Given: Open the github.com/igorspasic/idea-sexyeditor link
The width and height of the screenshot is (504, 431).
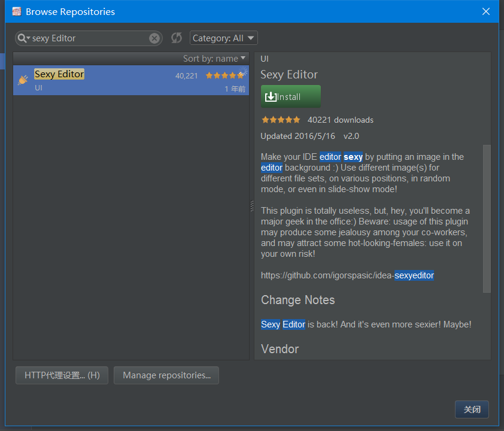Looking at the screenshot, I should (x=347, y=275).
